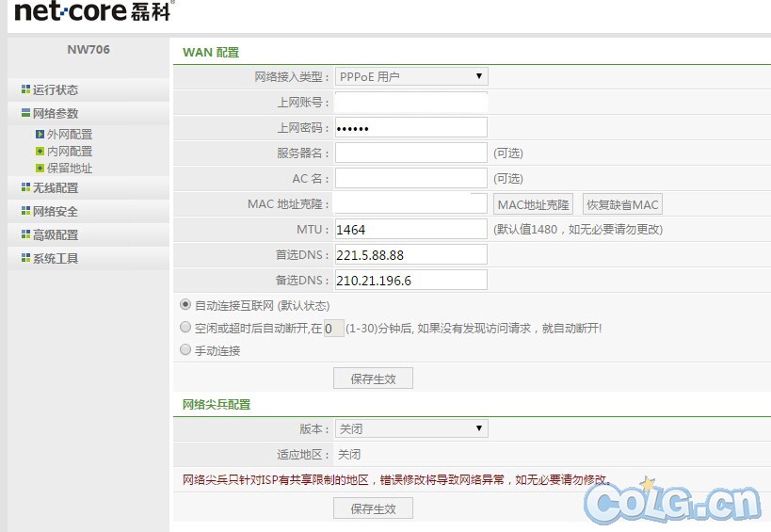Click the 网络尖兵配置 section heading

point(217,405)
